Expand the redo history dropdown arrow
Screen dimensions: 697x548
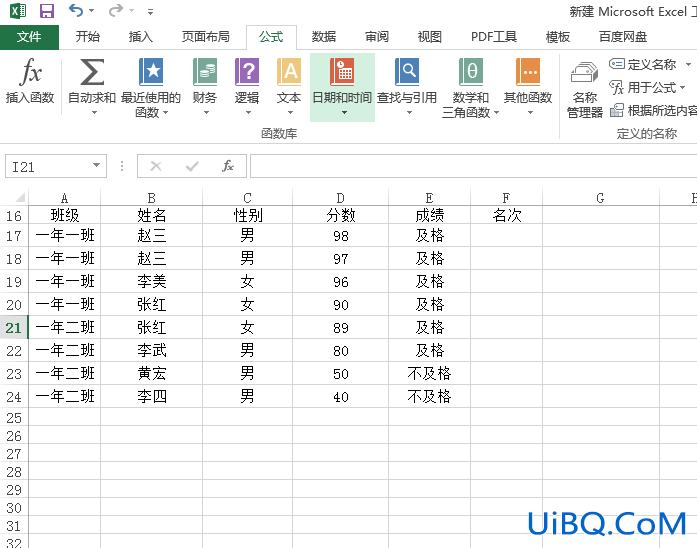coord(132,10)
